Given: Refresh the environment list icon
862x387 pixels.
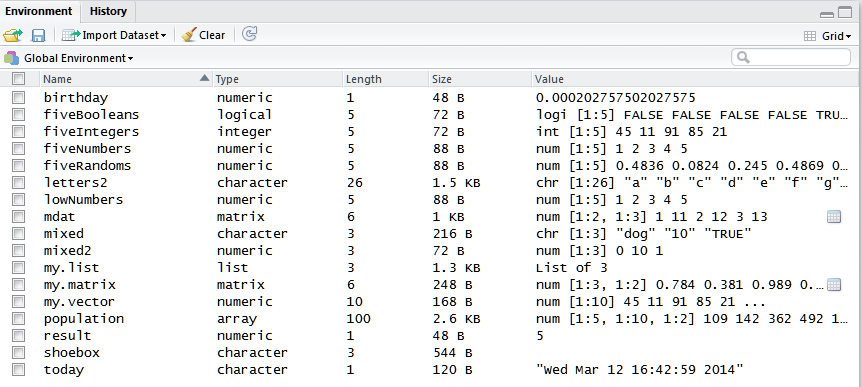Looking at the screenshot, I should (250, 35).
